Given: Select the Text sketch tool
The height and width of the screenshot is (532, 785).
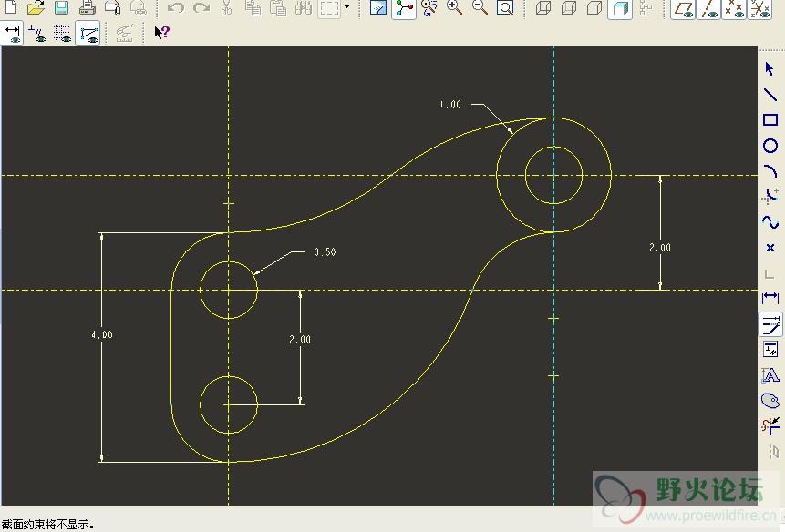Looking at the screenshot, I should [x=770, y=375].
